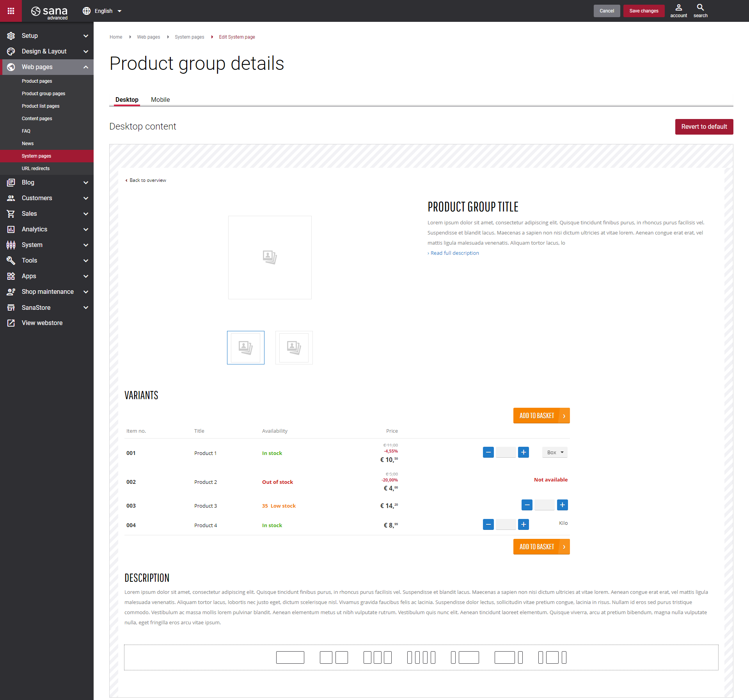
Task: Expand the Customers section chevron
Action: tap(86, 198)
